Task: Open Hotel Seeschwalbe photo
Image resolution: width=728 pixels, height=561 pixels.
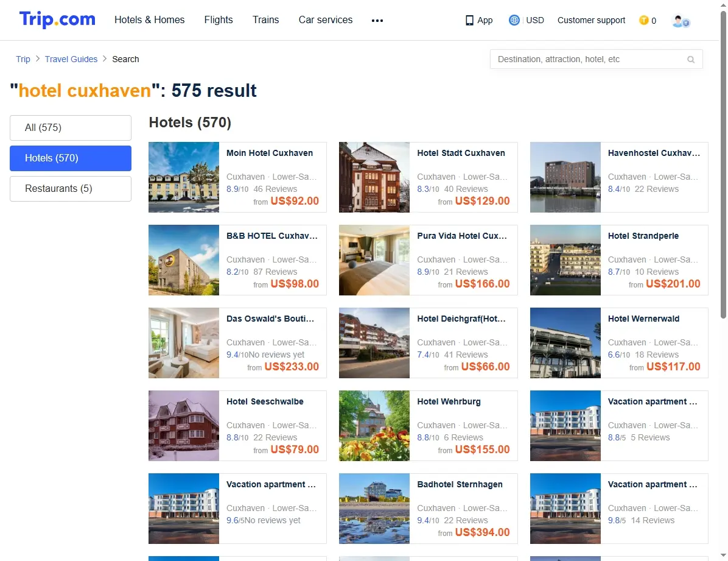Action: click(x=184, y=426)
